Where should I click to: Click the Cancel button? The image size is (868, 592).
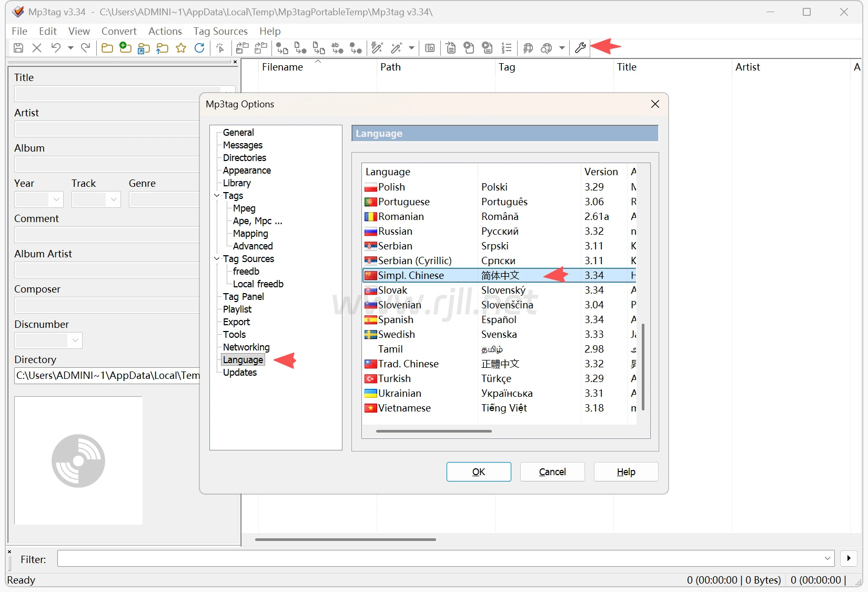coord(552,472)
